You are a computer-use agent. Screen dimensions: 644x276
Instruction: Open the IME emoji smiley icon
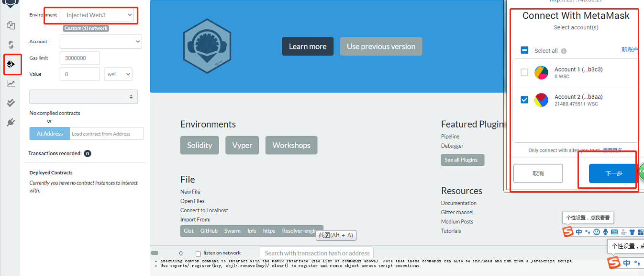pyautogui.click(x=597, y=232)
